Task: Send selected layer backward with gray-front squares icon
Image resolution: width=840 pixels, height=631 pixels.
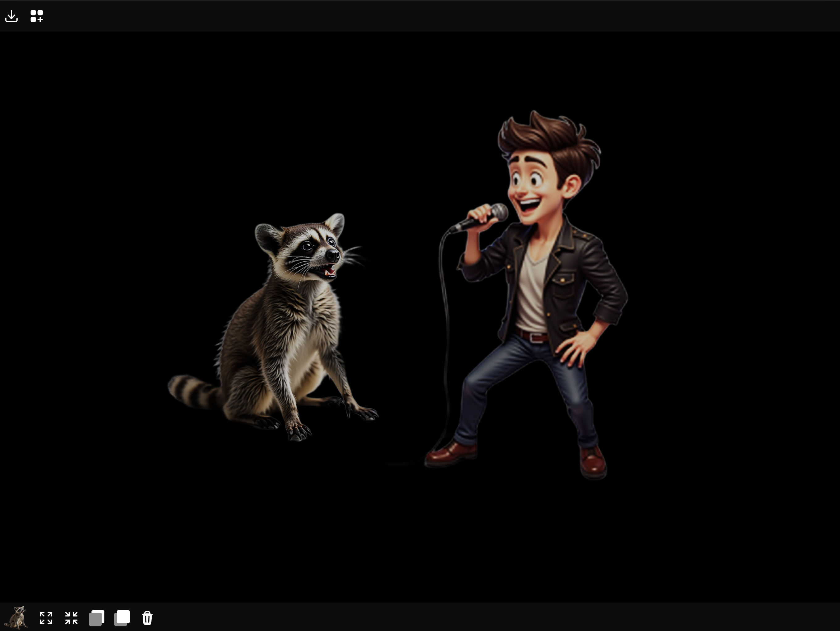Action: (x=96, y=618)
